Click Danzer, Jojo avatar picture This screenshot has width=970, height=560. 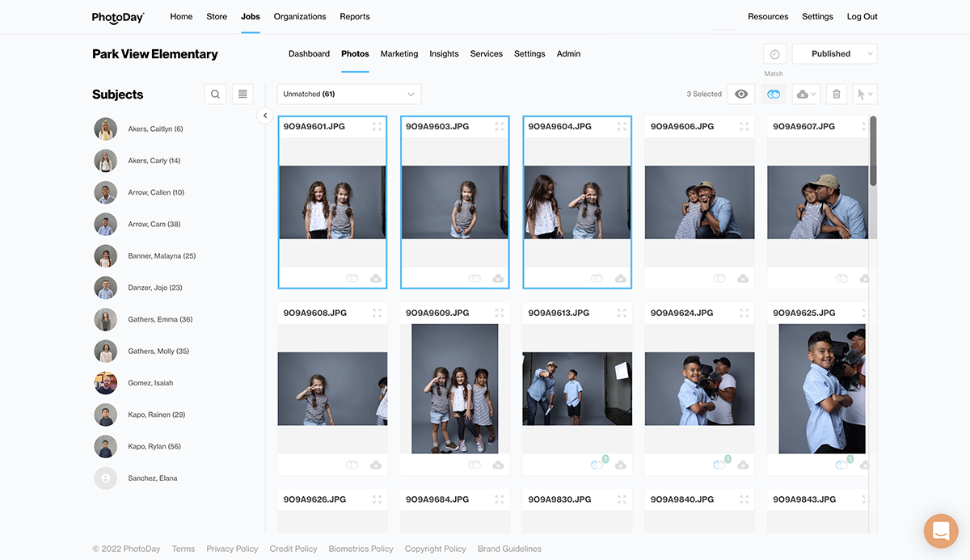pos(105,288)
